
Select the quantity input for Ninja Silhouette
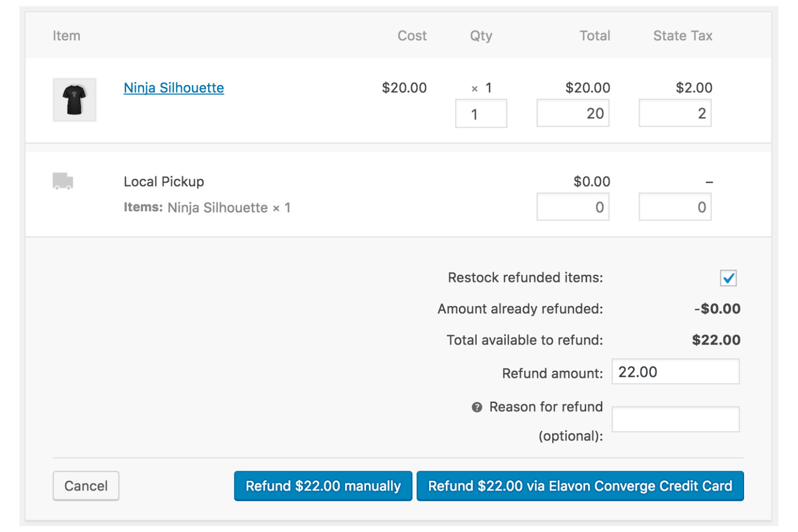480,114
